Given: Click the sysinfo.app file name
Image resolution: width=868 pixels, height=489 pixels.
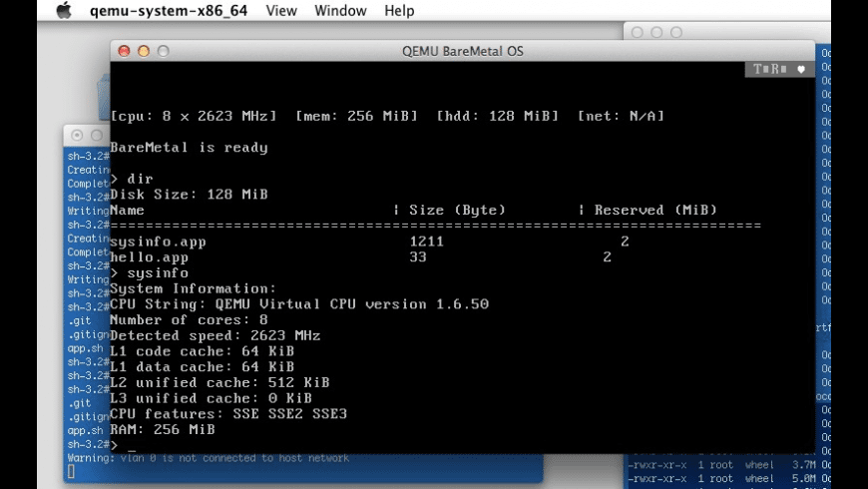Looking at the screenshot, I should [x=158, y=242].
